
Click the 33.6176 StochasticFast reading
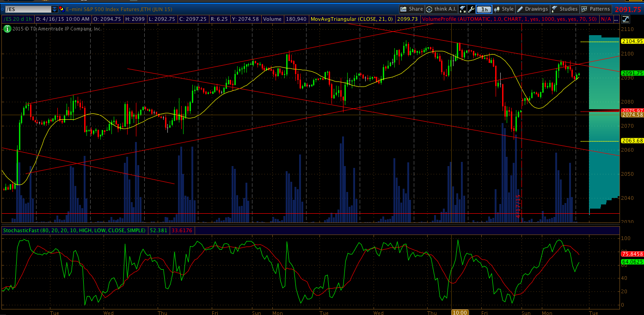182,230
